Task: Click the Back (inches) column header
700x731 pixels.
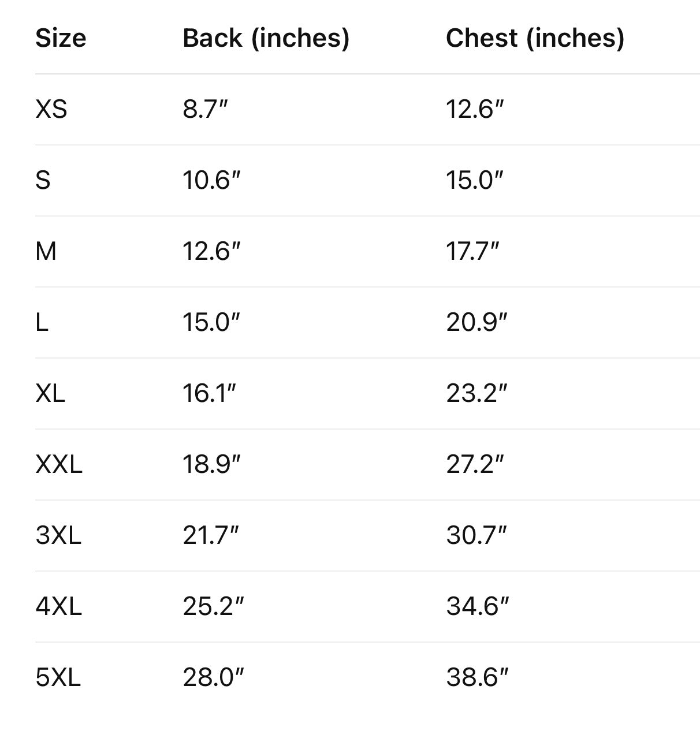Action: coord(266,38)
